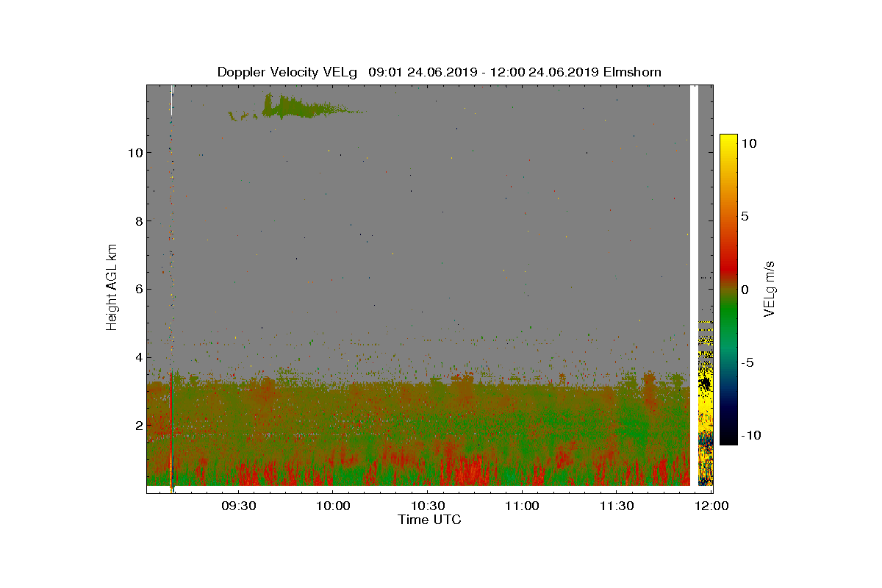The height and width of the screenshot is (588, 882).
Task: Click the '11:30' time tick label
Action: pos(617,506)
